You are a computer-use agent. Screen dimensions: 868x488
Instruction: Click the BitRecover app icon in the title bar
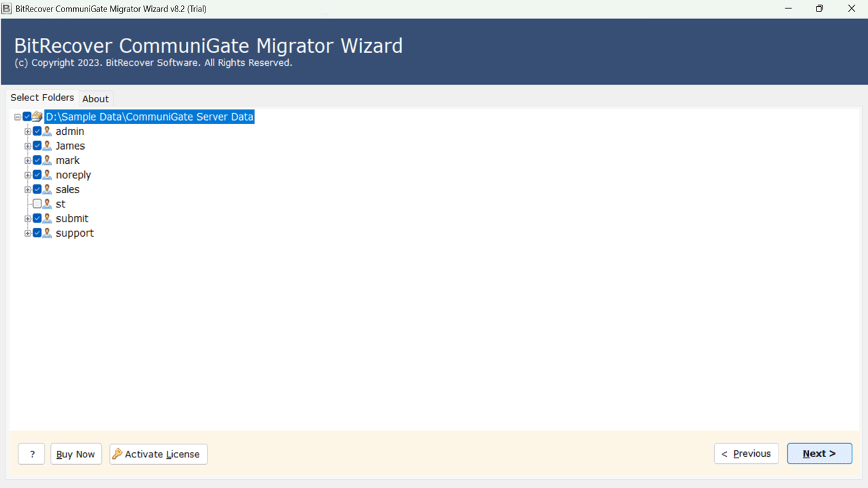pyautogui.click(x=7, y=9)
